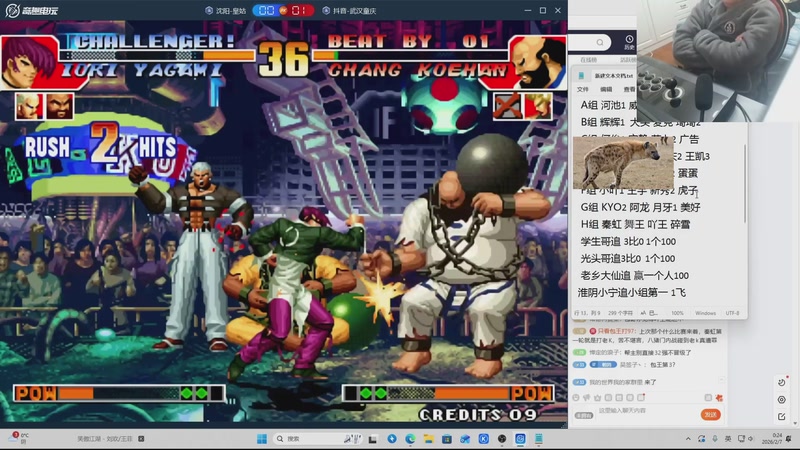The width and height of the screenshot is (800, 450).
Task: Click the 100% zoom level in Notepad status bar
Action: tap(677, 313)
